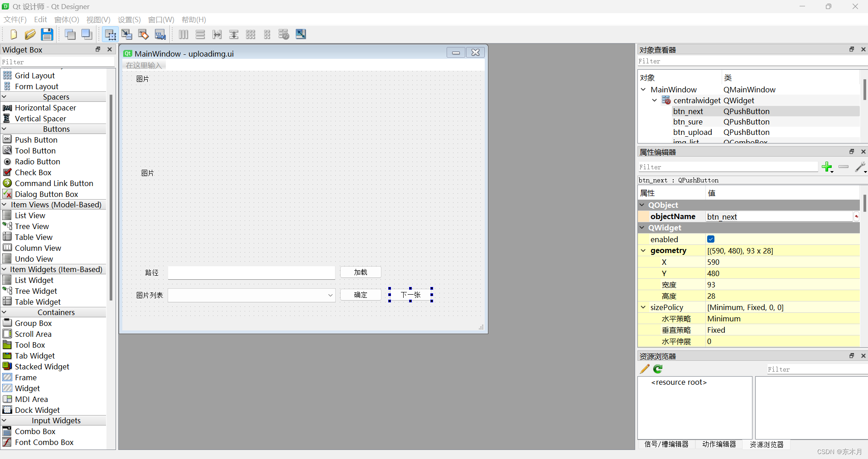Select Push Button in Widget Box
The height and width of the screenshot is (459, 868).
tap(36, 140)
